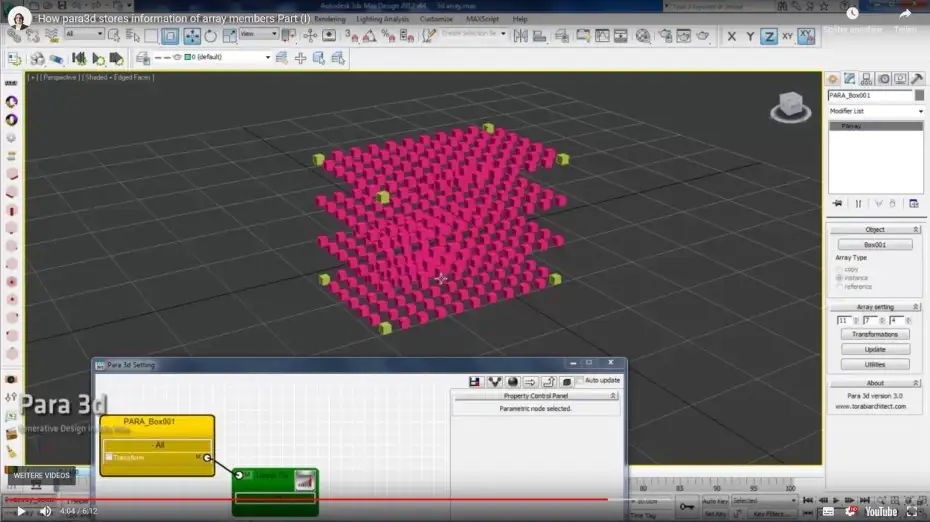930x522 pixels.
Task: Toggle Window/Crossing selection icon
Action: point(170,36)
